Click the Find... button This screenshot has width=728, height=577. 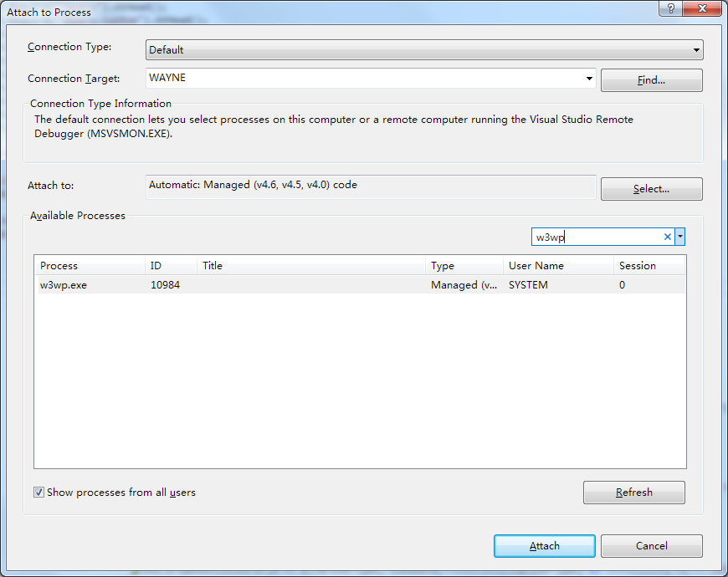[651, 80]
